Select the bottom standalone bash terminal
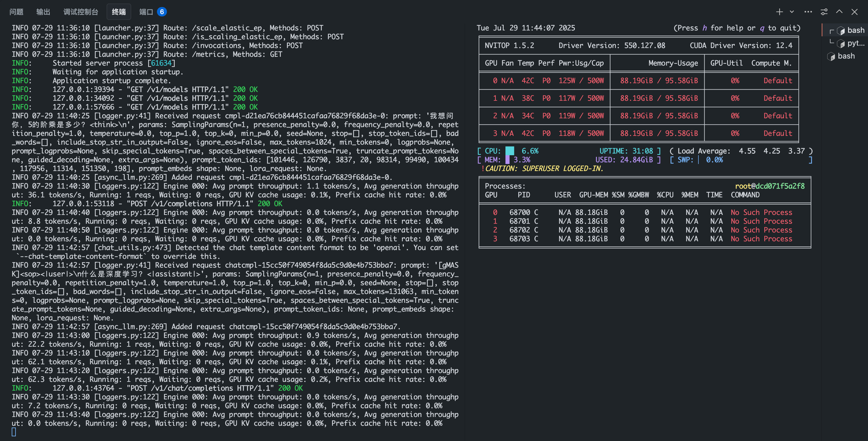868x441 pixels. tap(846, 56)
